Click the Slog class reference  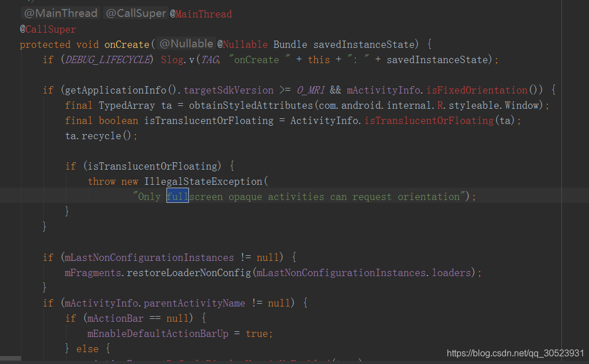(x=172, y=60)
